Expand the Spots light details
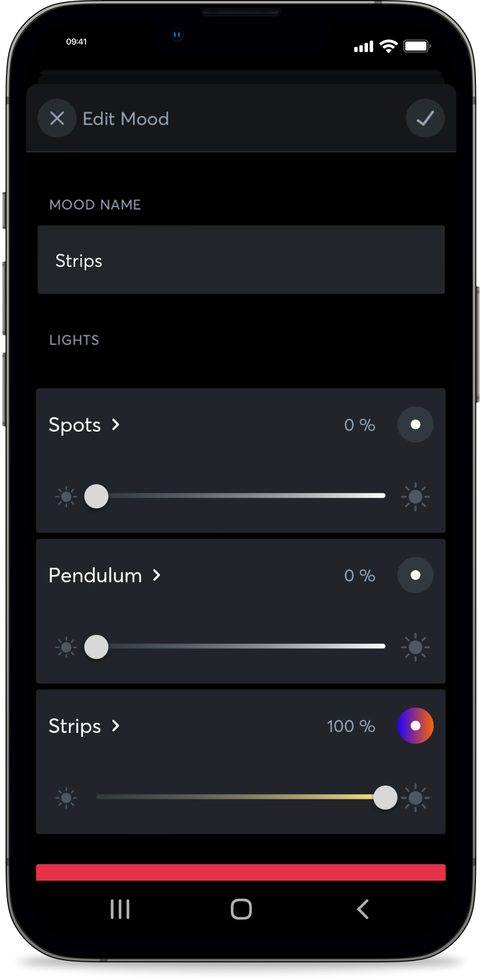This screenshot has width=482, height=980. click(84, 425)
